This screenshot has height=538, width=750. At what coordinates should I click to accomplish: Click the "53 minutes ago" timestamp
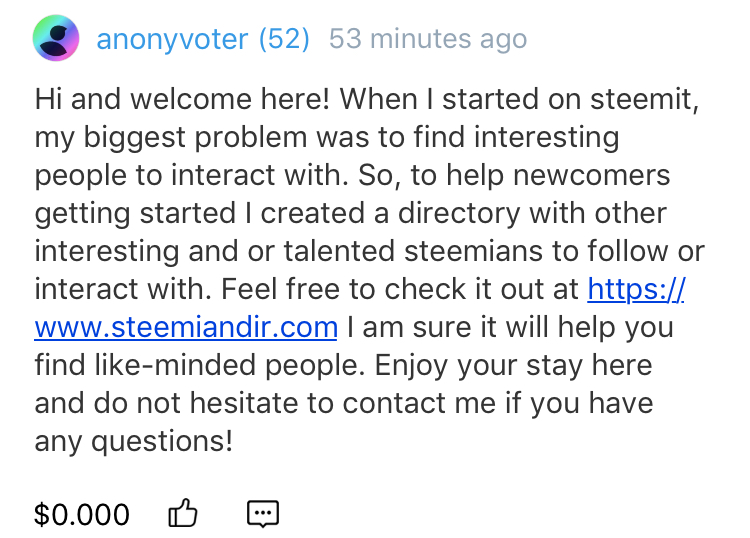pyautogui.click(x=427, y=40)
